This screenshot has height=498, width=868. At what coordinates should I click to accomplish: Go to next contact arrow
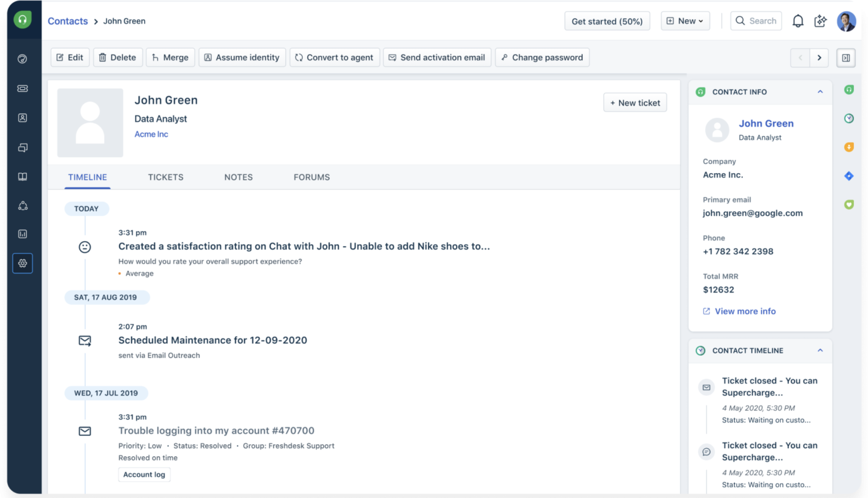[x=819, y=57]
